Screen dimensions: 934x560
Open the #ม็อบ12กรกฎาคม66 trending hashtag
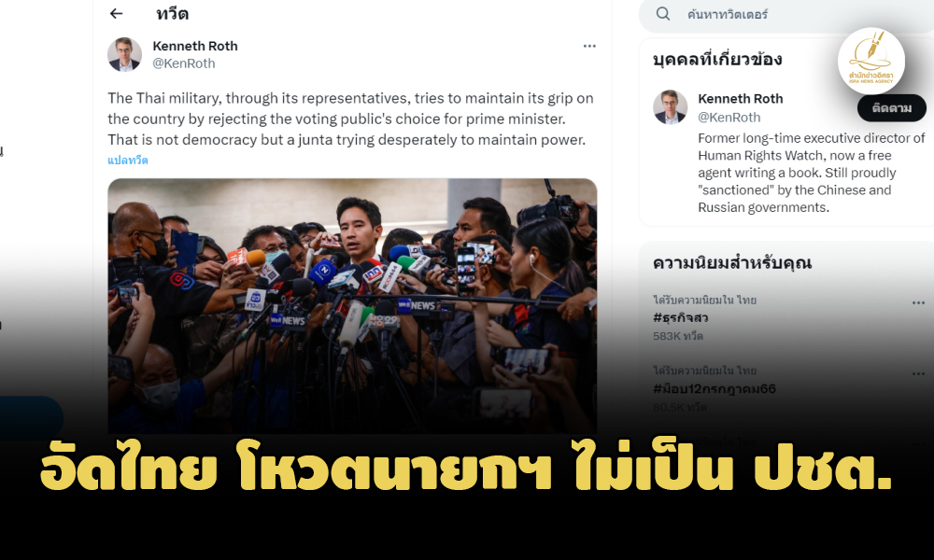pos(715,388)
